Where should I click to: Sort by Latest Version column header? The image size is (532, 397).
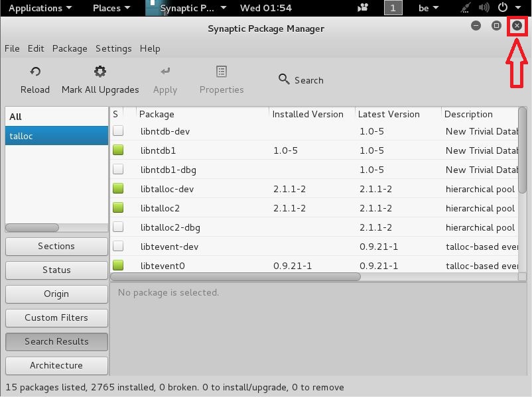coord(398,114)
